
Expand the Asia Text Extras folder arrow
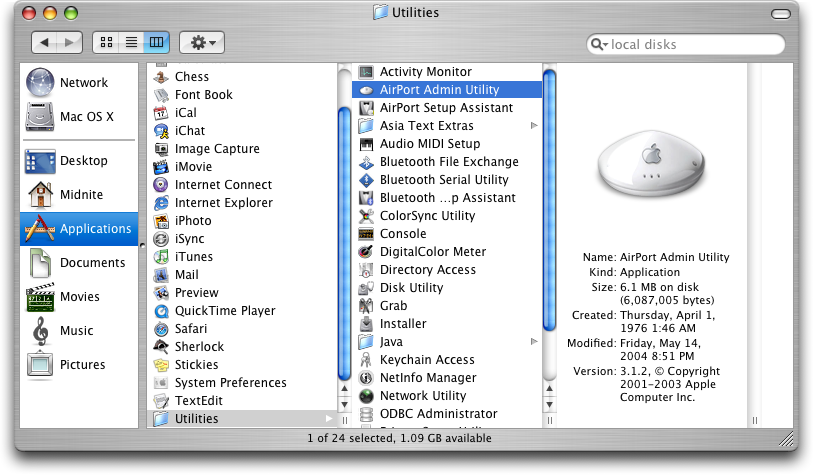point(534,126)
